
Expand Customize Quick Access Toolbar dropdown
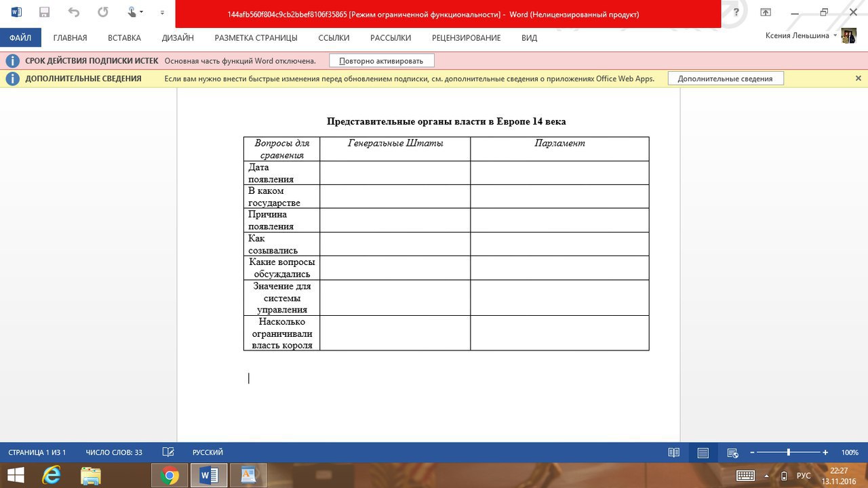point(162,12)
